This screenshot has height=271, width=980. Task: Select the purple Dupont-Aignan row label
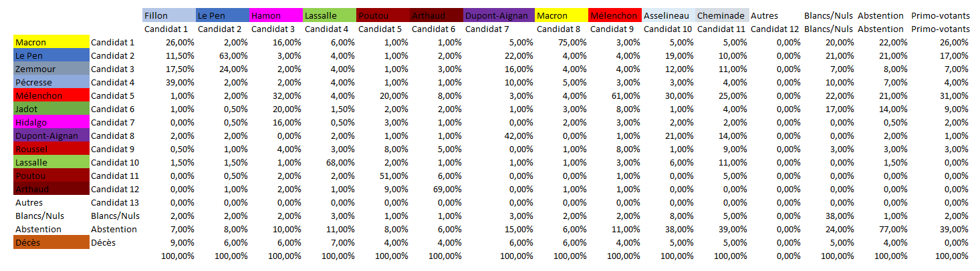click(51, 135)
